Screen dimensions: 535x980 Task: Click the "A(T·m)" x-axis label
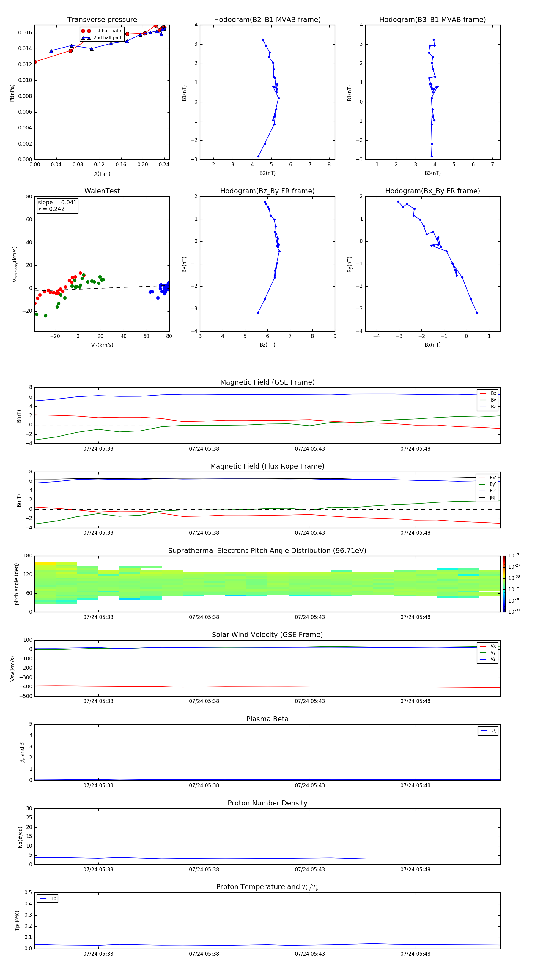pos(102,173)
